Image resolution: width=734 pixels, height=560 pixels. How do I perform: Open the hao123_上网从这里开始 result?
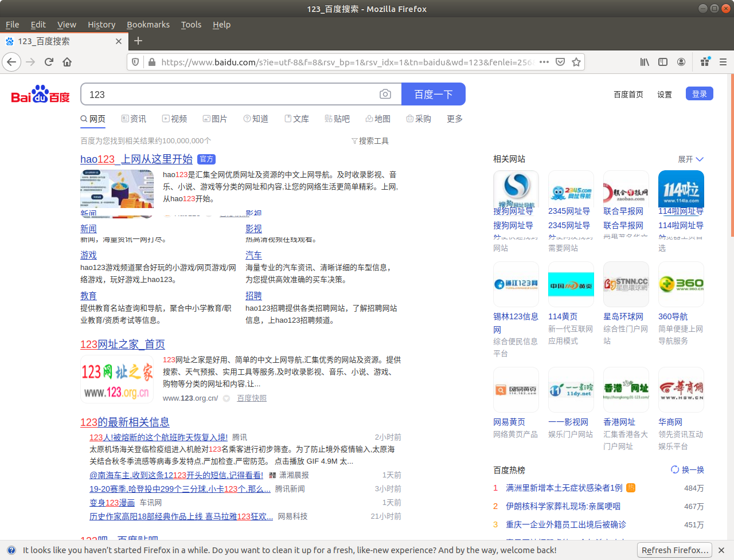click(136, 159)
